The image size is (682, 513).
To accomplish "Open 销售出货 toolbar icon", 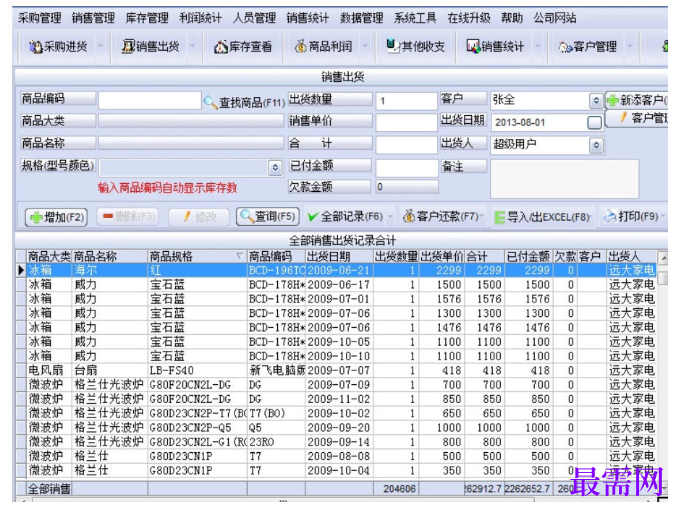I will click(x=128, y=46).
